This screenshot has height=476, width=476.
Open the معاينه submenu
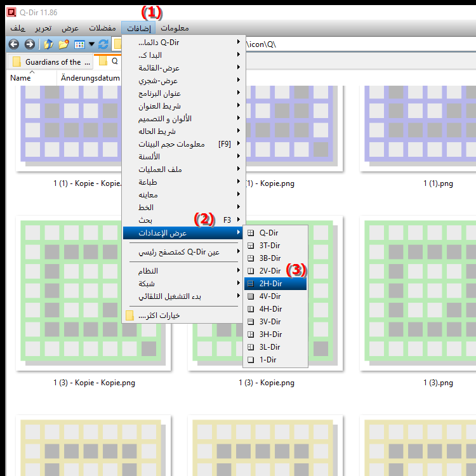(x=183, y=195)
